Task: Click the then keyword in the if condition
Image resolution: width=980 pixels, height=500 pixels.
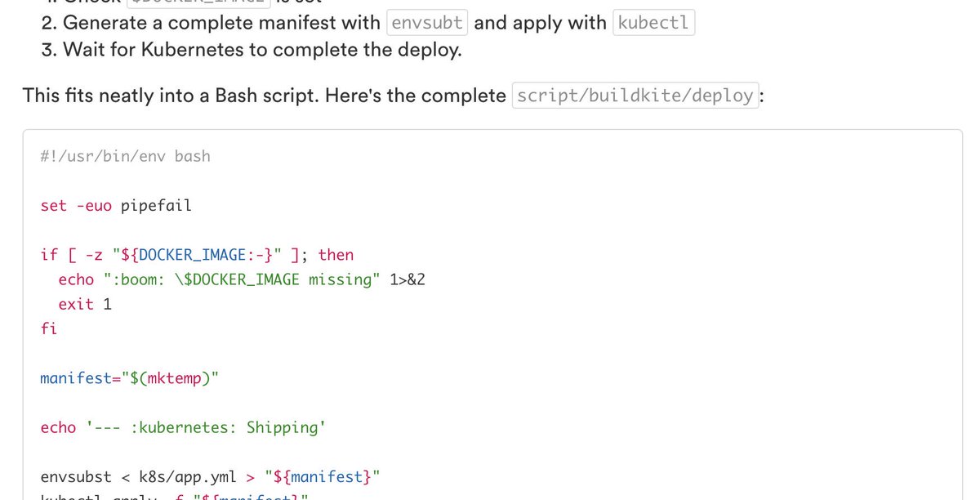Action: pos(336,254)
